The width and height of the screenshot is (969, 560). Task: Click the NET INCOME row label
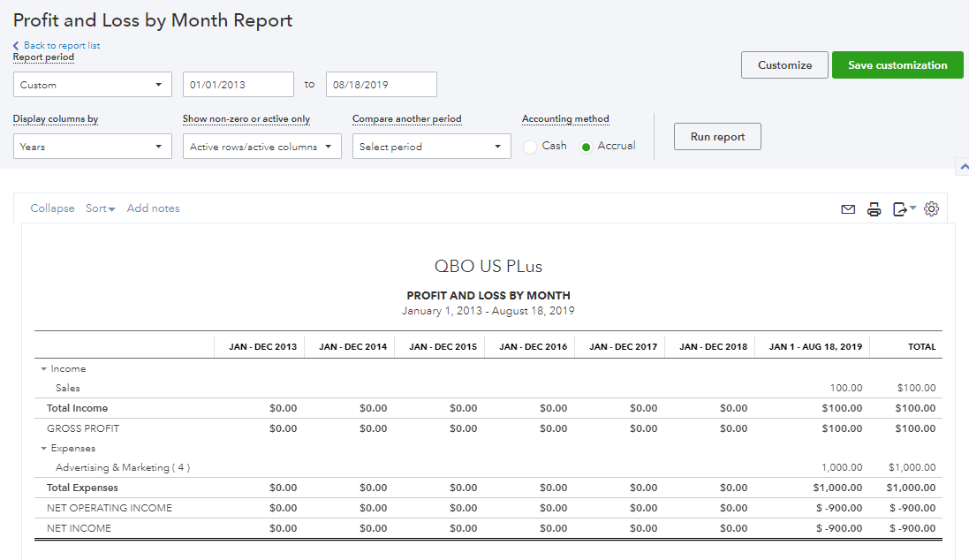pos(79,528)
